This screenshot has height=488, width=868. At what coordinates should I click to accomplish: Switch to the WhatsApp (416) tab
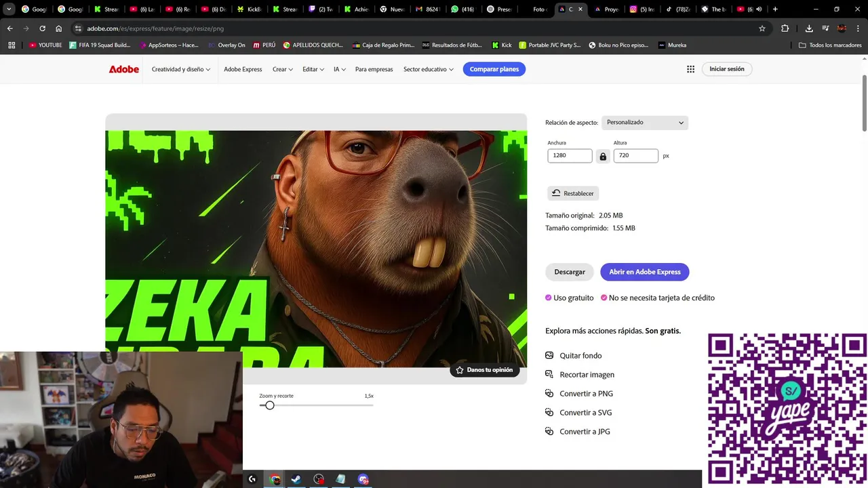[463, 9]
